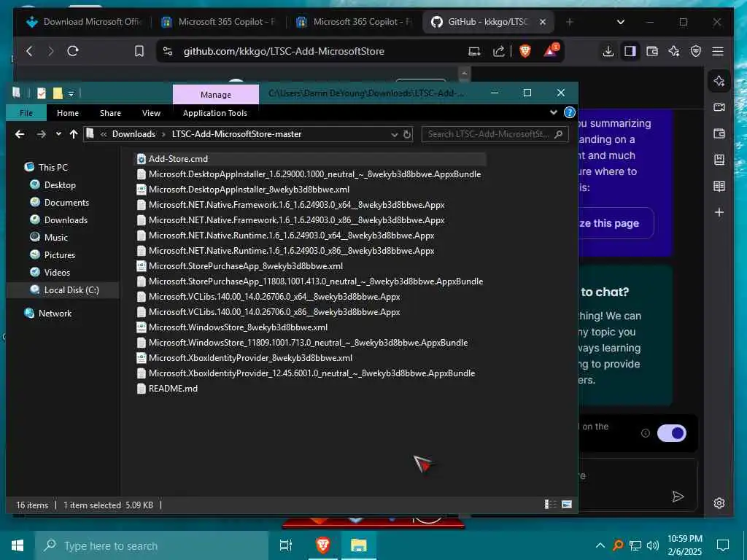Switch Explorer to large icons view

[x=567, y=505]
